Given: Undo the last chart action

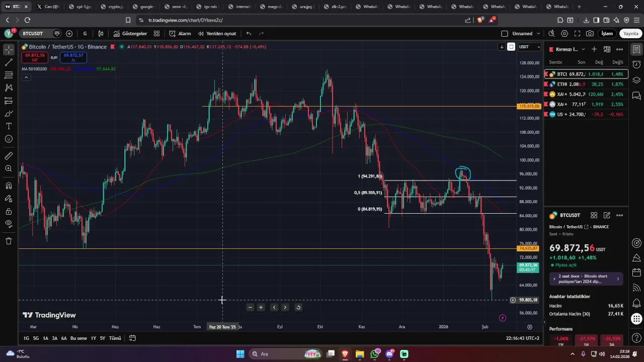Looking at the screenshot, I should [x=249, y=34].
